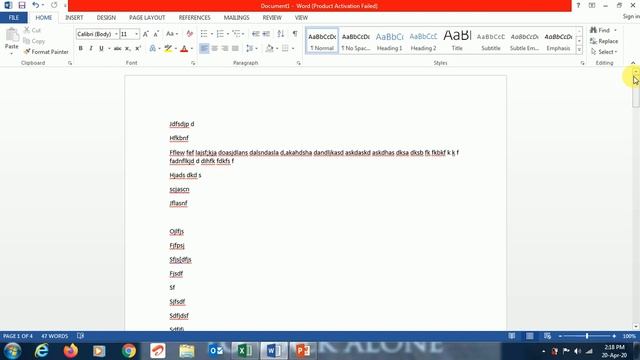The width and height of the screenshot is (640, 360).
Task: Copy the selected text
Action: coord(34,41)
